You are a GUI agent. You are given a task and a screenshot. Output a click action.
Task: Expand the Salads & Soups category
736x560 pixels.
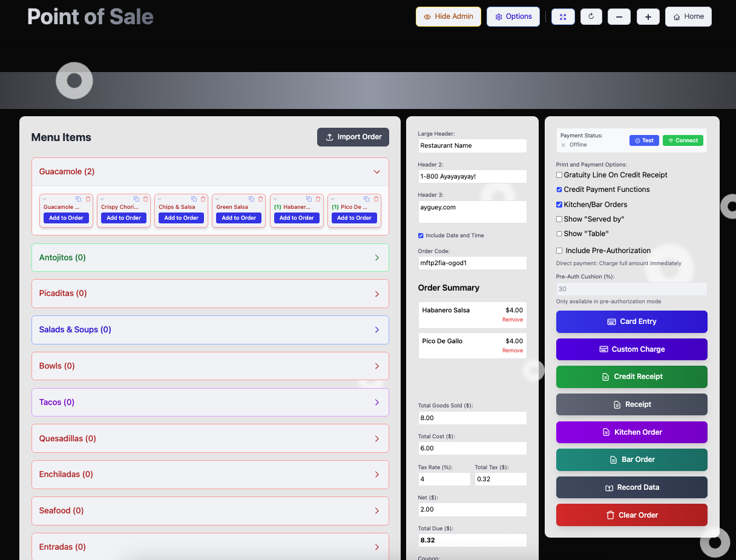[210, 330]
